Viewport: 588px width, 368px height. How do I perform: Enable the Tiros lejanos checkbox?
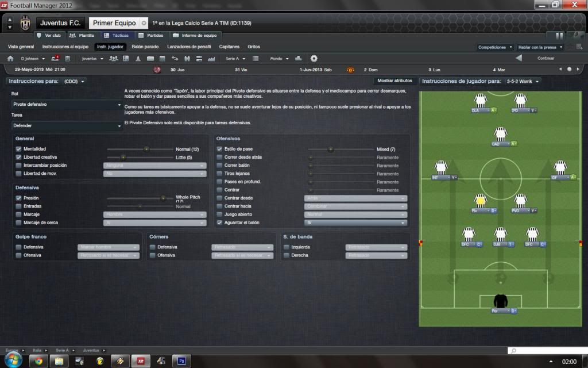219,174
